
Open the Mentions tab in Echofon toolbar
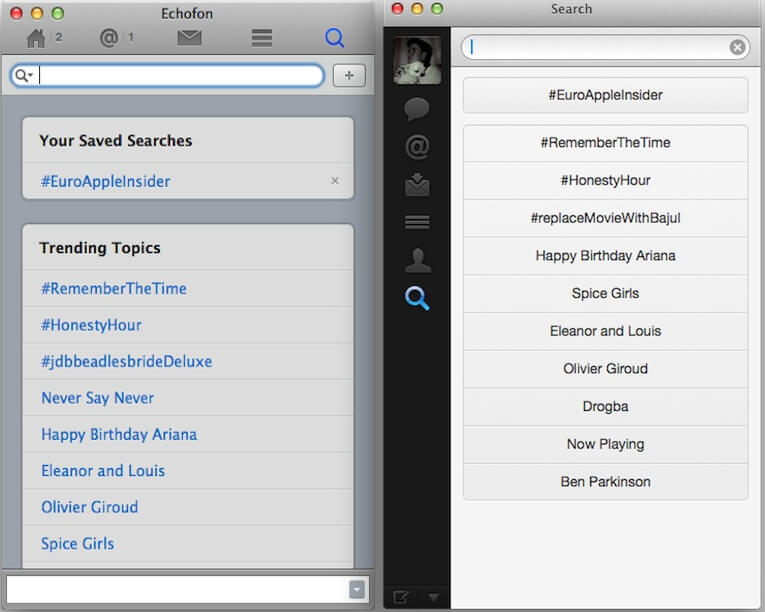click(x=109, y=38)
